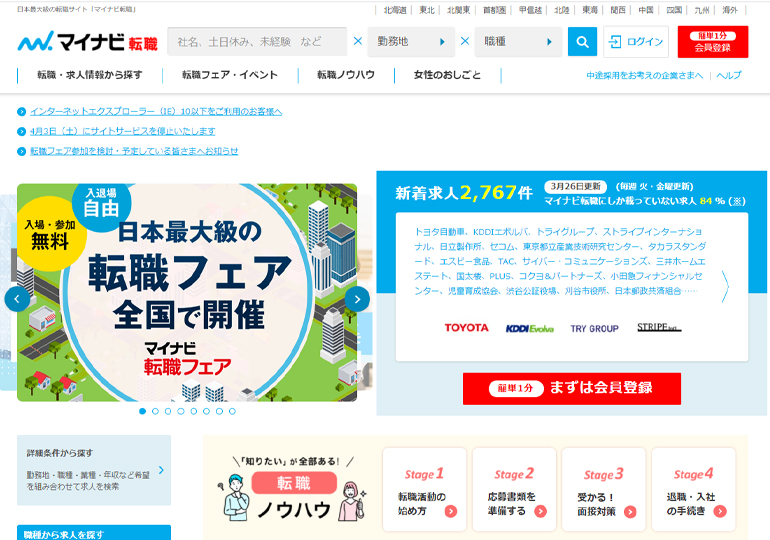Click the ログイン login button
This screenshot has width=770, height=540.
click(636, 42)
